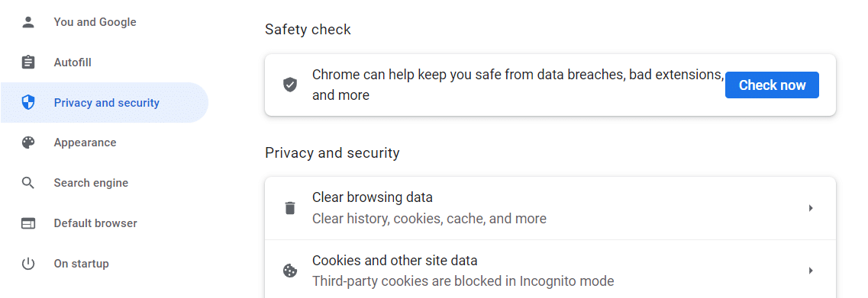Run safety check with Check now
This screenshot has width=868, height=298.
tap(772, 85)
